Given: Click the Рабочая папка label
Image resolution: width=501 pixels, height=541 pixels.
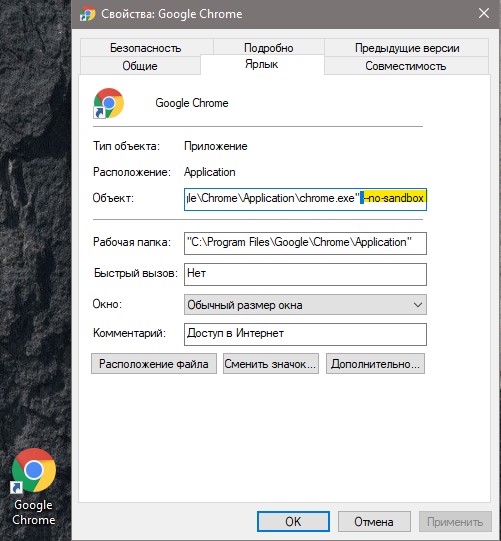Looking at the screenshot, I should tap(132, 242).
